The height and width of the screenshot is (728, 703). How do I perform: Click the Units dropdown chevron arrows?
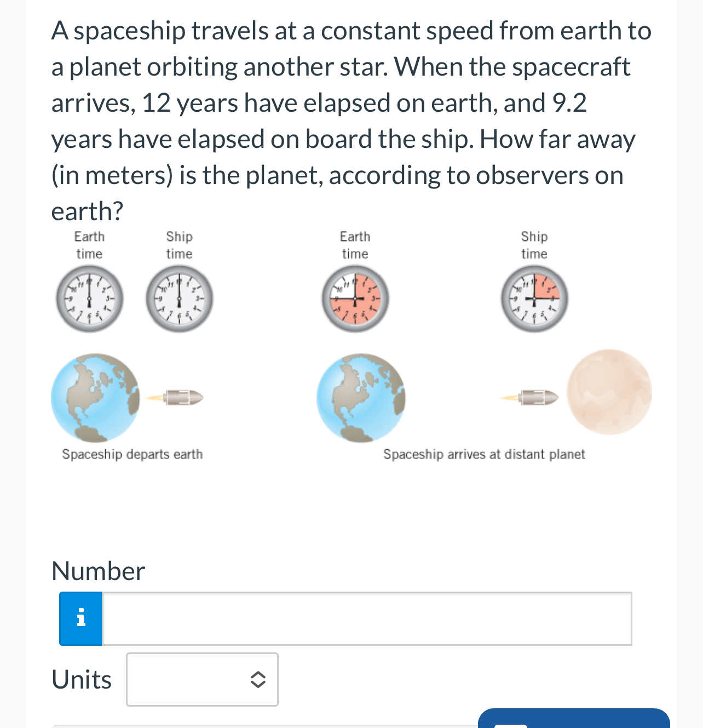tap(257, 679)
